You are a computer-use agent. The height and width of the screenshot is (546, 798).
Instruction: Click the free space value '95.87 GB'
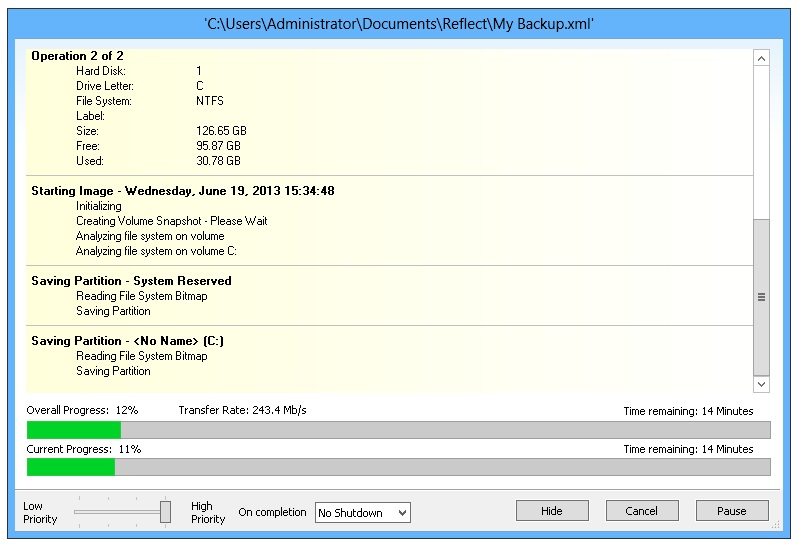coord(218,146)
